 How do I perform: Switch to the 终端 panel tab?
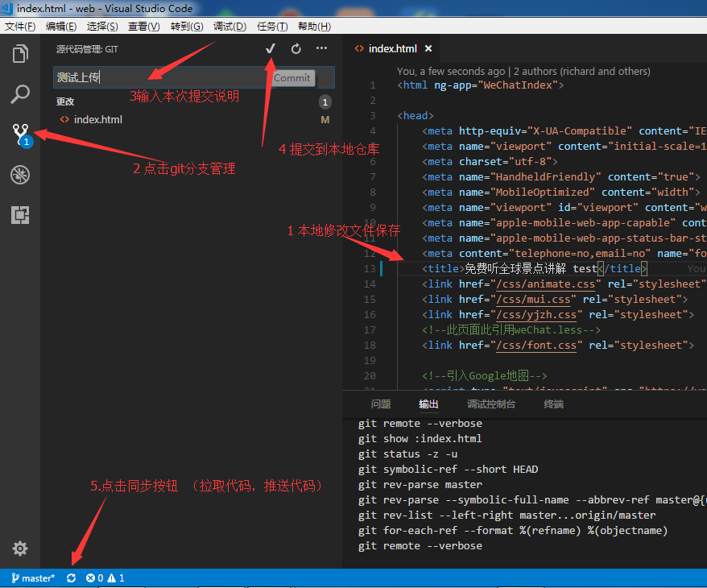(x=553, y=404)
